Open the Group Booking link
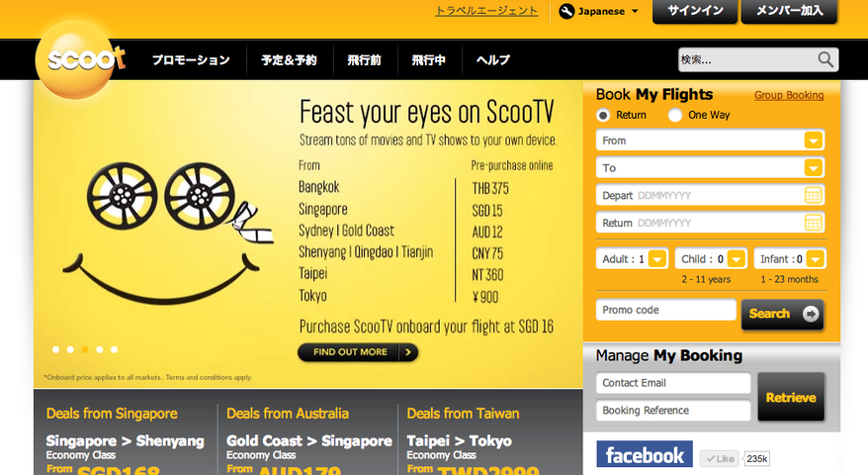 click(x=789, y=95)
